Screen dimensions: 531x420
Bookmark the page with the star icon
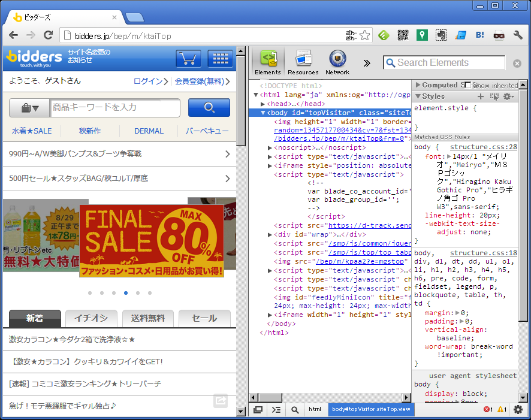(364, 35)
